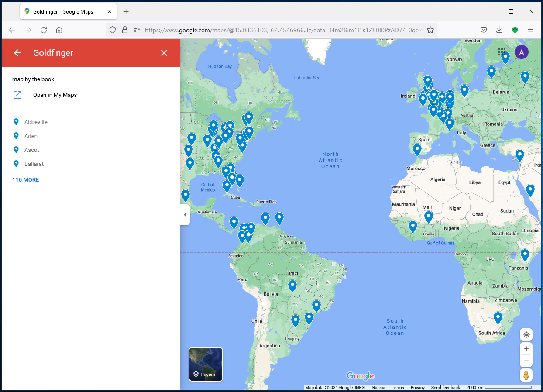Click the map pin in Ghana
This screenshot has height=392, width=543.
[413, 227]
